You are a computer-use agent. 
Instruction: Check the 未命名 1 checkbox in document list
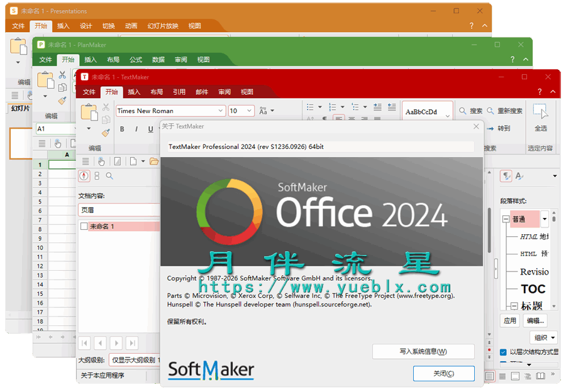(x=84, y=226)
